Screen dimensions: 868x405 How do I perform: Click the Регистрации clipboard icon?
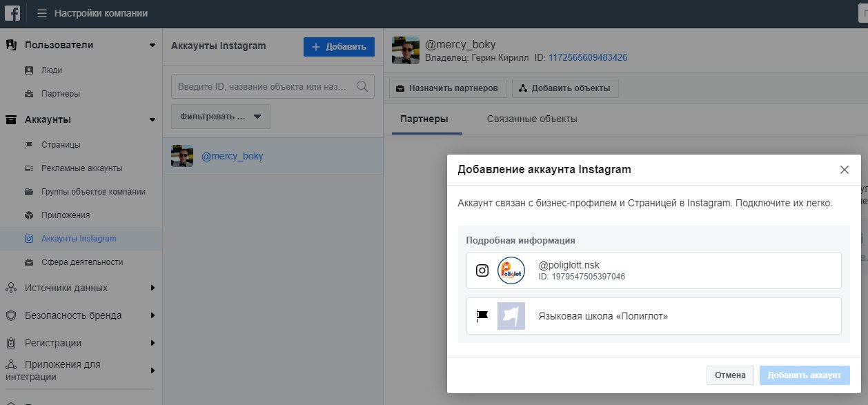tap(11, 343)
